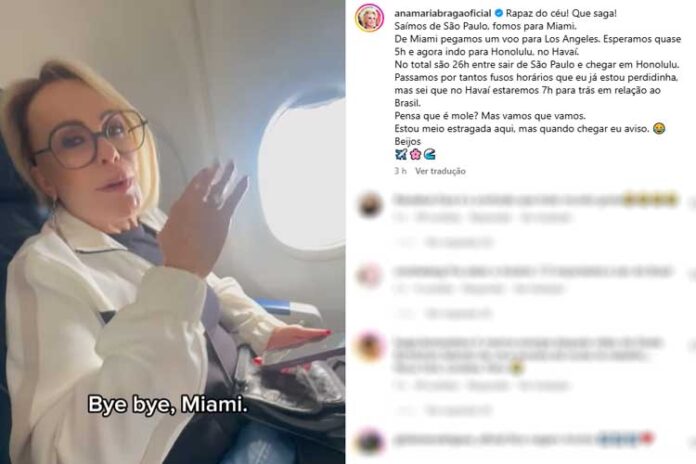
Task: Open the second commenter's pink avatar
Action: click(370, 275)
